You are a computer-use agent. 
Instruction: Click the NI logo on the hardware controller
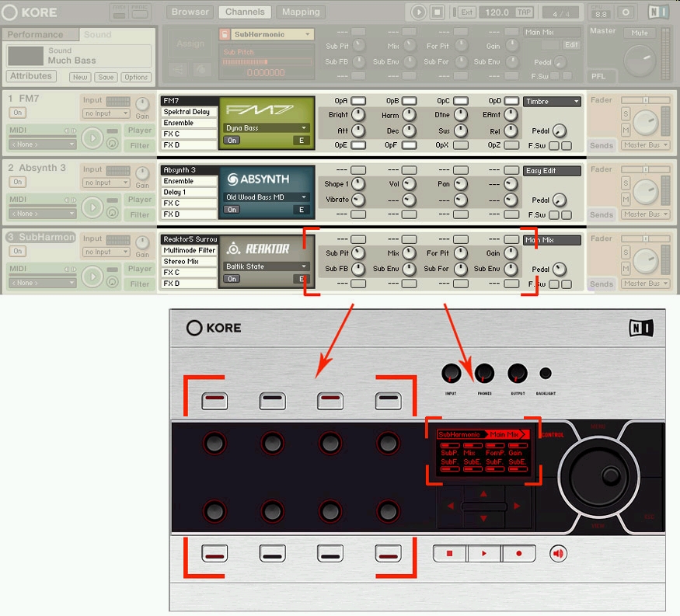tap(641, 328)
